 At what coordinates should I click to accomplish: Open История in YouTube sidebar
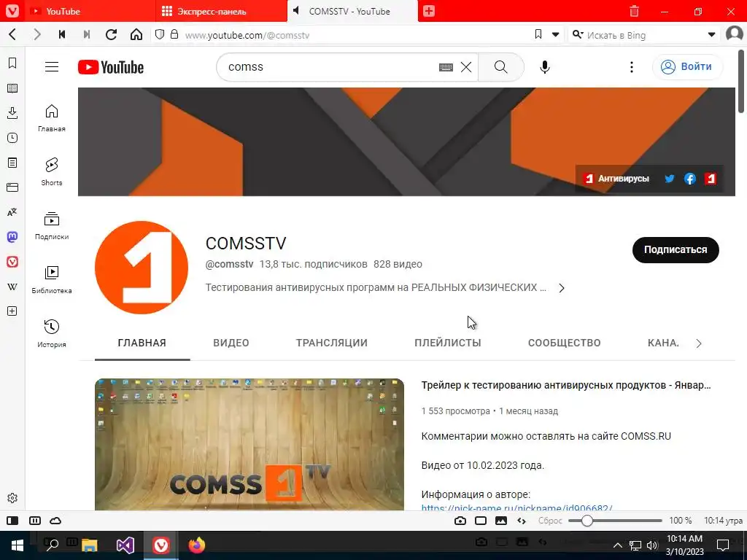point(52,333)
